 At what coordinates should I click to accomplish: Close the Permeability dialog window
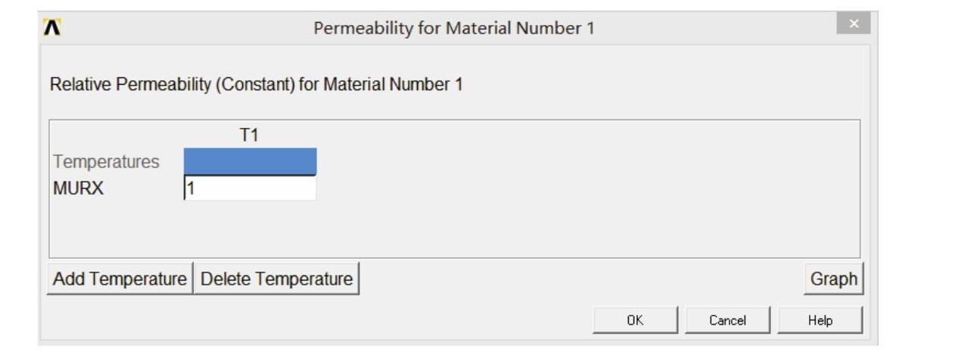854,24
